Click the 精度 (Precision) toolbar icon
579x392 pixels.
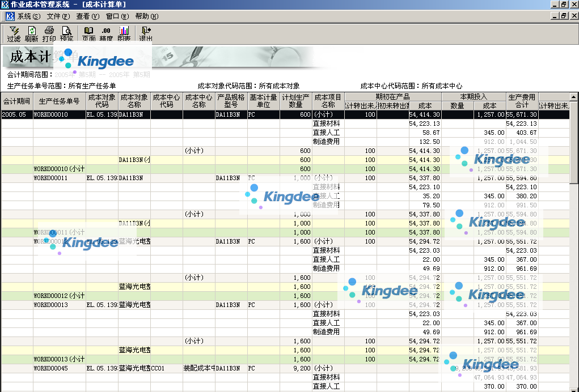coord(106,34)
